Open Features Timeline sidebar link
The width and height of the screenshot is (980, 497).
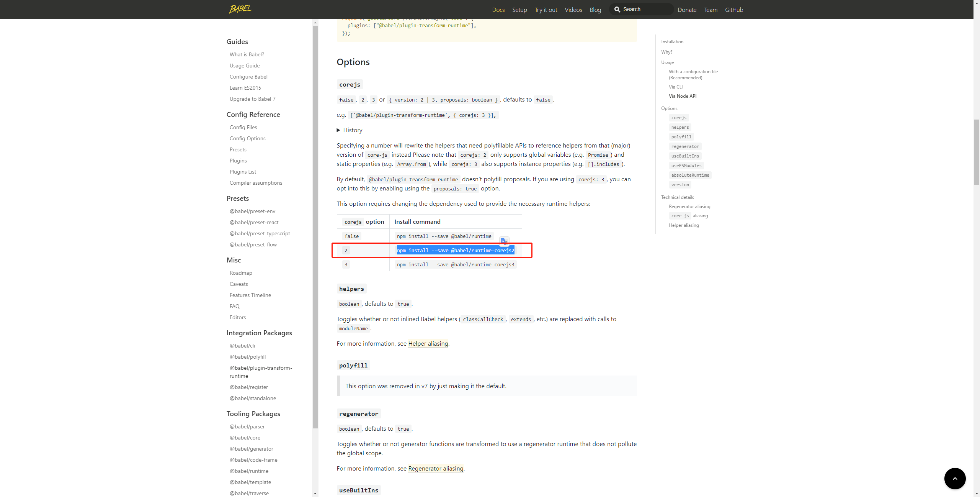coord(250,295)
